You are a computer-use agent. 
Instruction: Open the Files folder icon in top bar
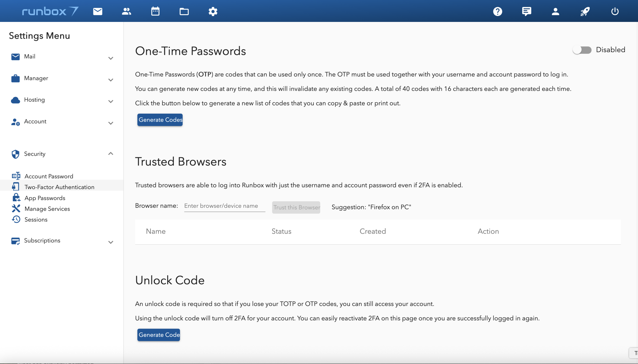(x=184, y=11)
